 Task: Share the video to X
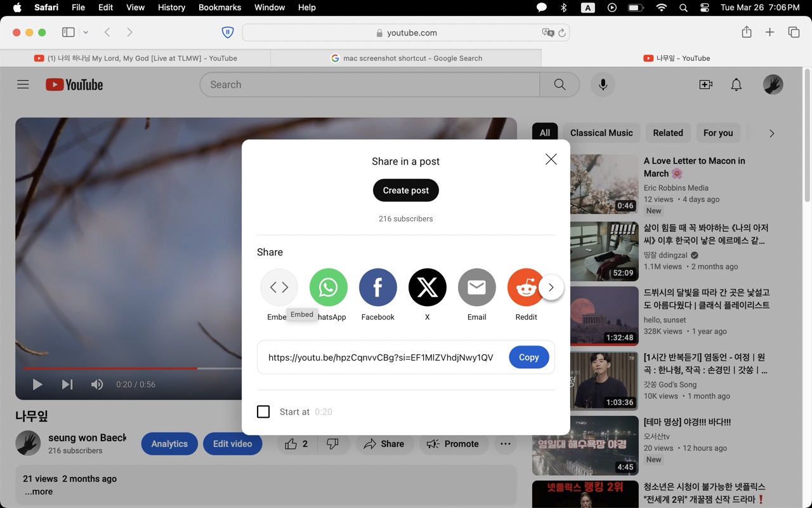[427, 288]
